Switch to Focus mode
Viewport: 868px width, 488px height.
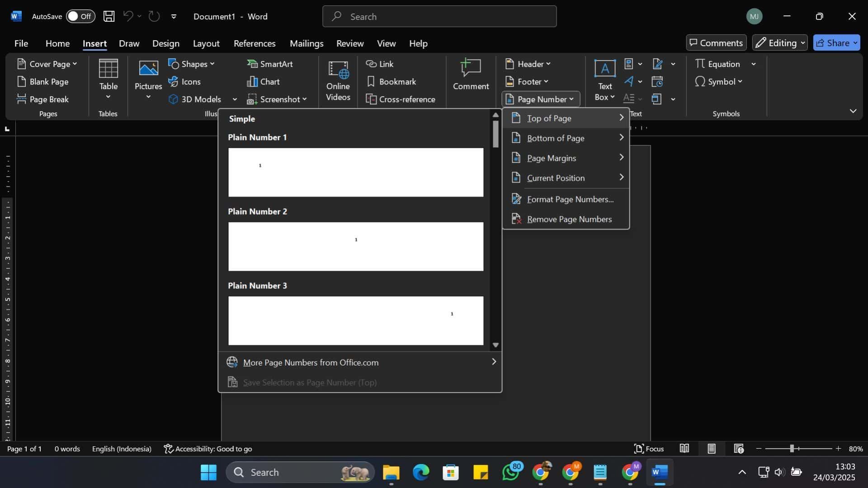pos(649,449)
